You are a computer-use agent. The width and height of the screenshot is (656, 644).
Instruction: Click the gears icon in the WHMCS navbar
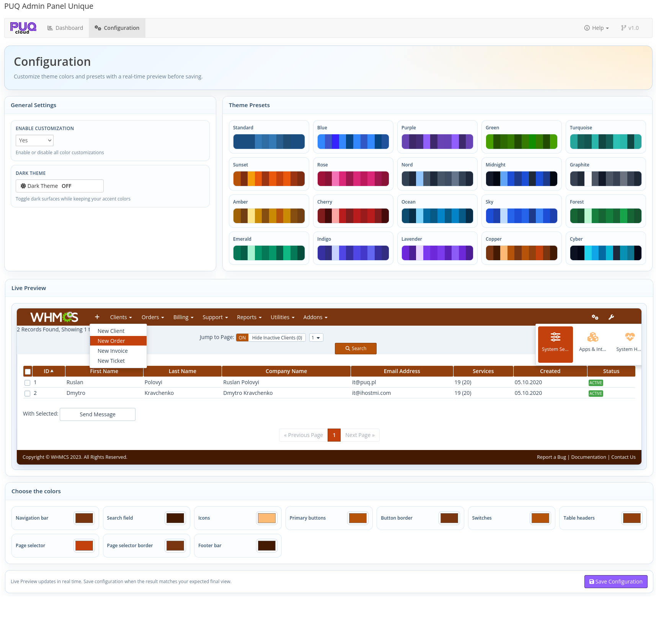[x=595, y=317]
